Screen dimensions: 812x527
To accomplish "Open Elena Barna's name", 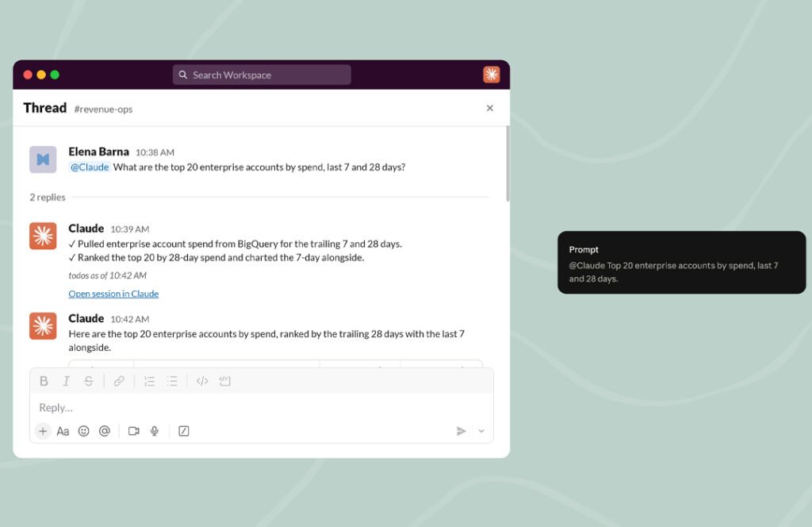I will point(99,152).
